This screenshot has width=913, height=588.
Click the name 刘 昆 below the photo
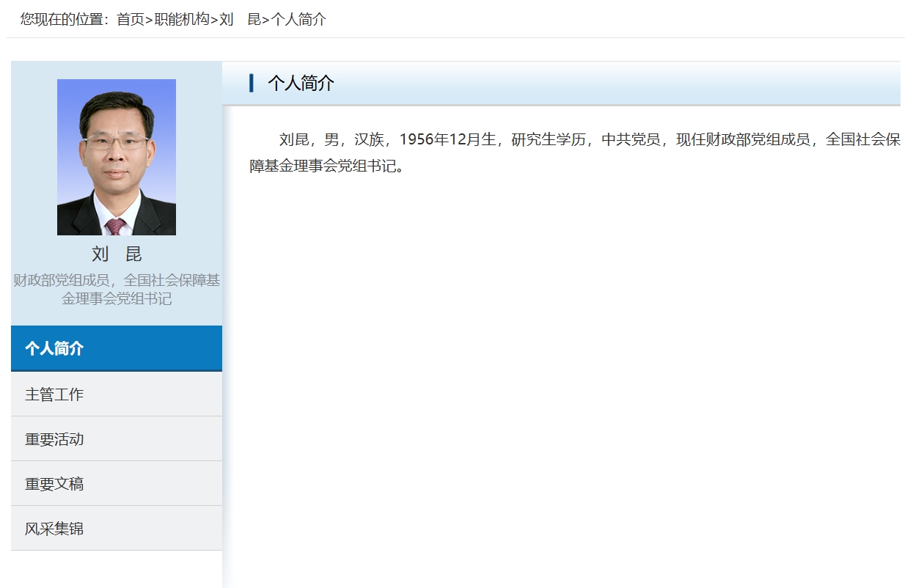pyautogui.click(x=117, y=254)
